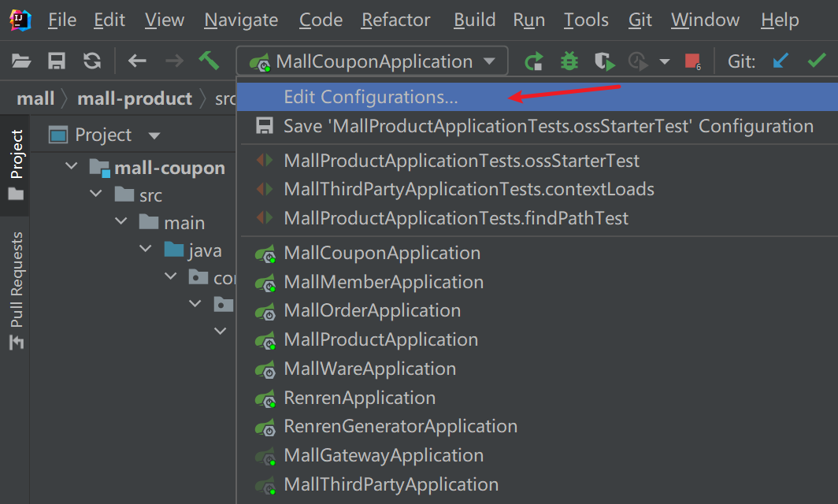
Task: Click the Open folder toolbar icon
Action: (x=21, y=61)
